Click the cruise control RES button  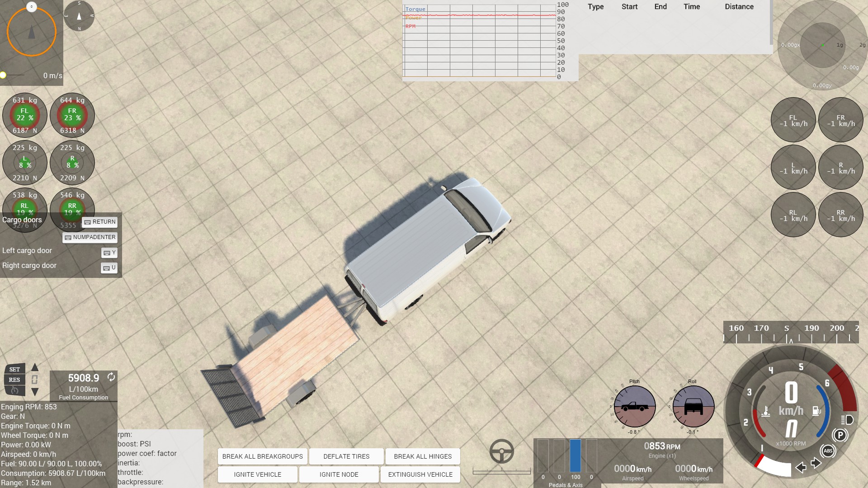(x=14, y=380)
